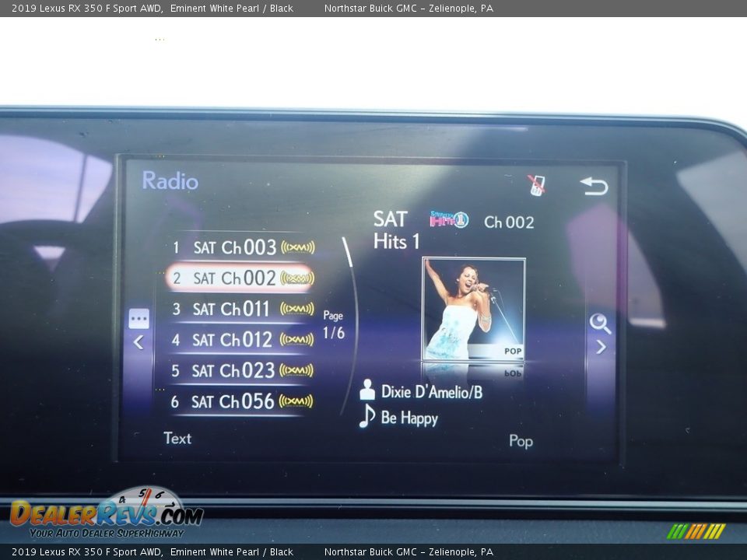This screenshot has height=560, width=747.
Task: Select preset 3 SAT Ch011
Action: pos(233,309)
